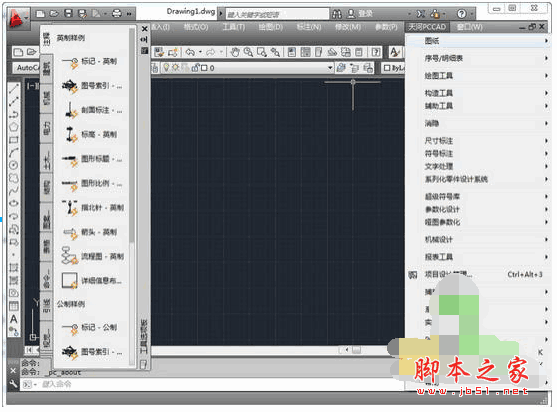Expand the 绘图工具 submenu
Screen dimensions: 557x412
478,76
